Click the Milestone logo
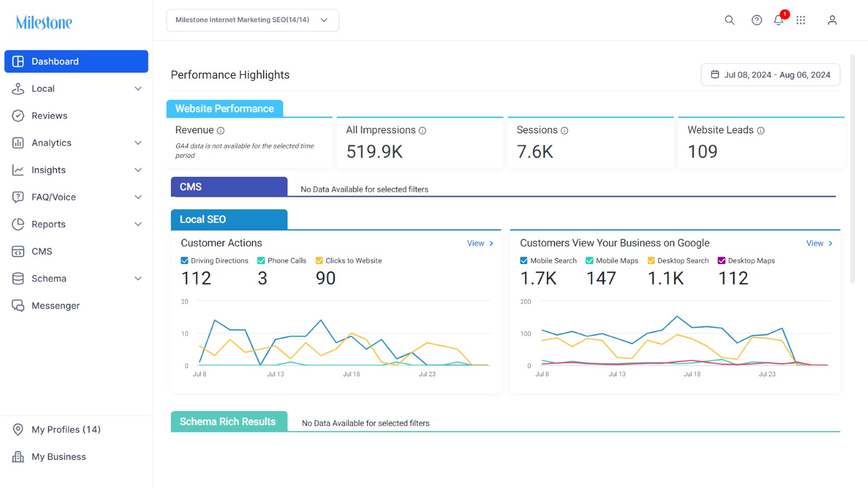The height and width of the screenshot is (488, 868). click(44, 22)
